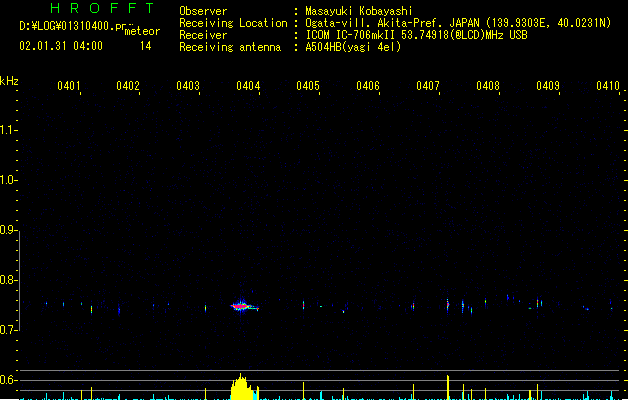
Task: Click the 0.9 kHz frequency tick label
Action: 7,230
